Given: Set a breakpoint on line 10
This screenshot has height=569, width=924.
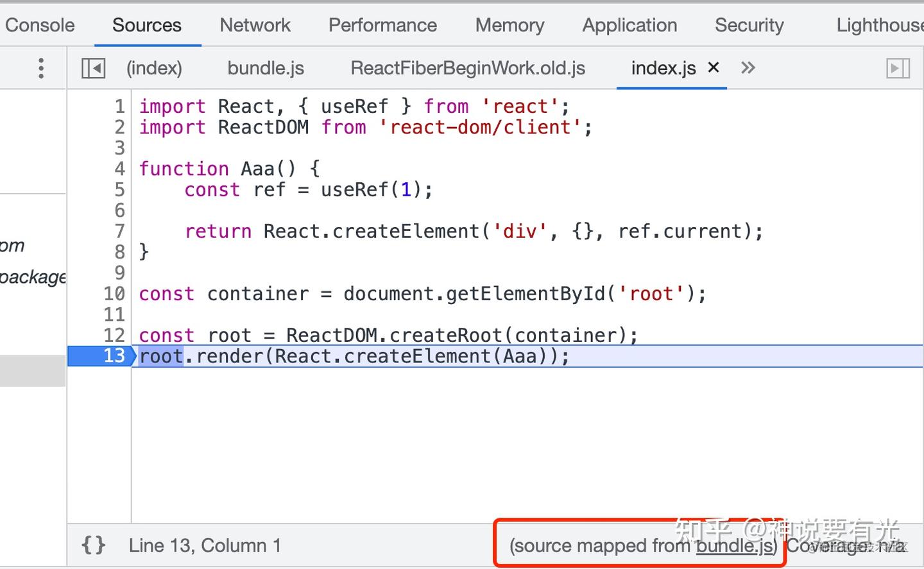Looking at the screenshot, I should [x=113, y=293].
